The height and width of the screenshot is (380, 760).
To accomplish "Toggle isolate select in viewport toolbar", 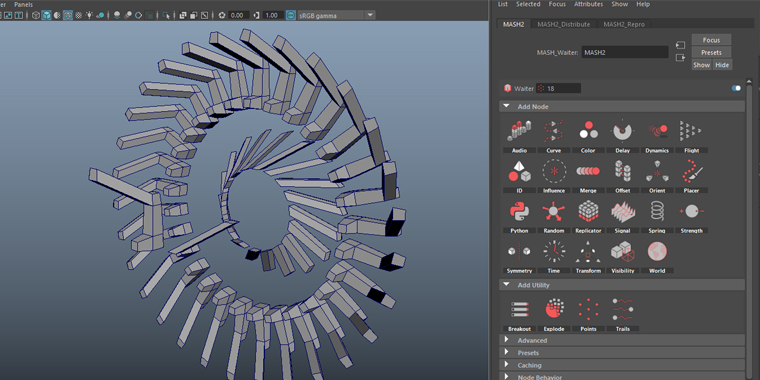I will point(166,15).
